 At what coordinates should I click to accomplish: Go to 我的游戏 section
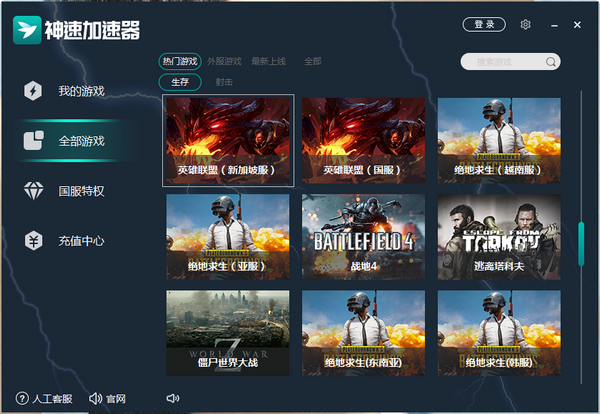(x=82, y=91)
